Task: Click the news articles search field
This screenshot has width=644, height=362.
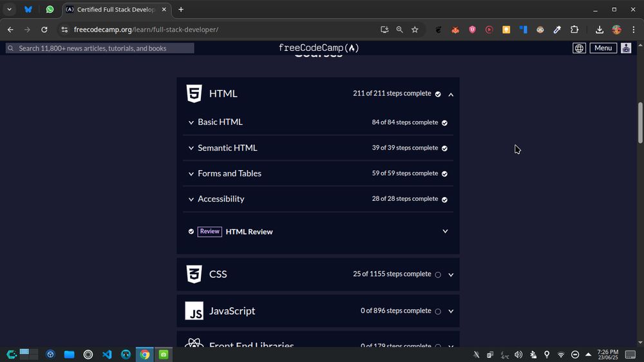Action: [100, 48]
